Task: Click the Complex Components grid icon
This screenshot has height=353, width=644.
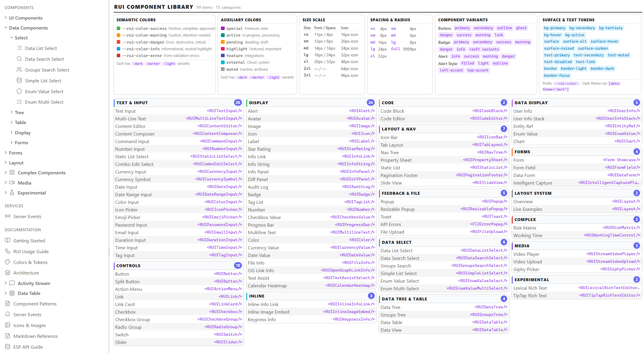Action: tap(12, 173)
